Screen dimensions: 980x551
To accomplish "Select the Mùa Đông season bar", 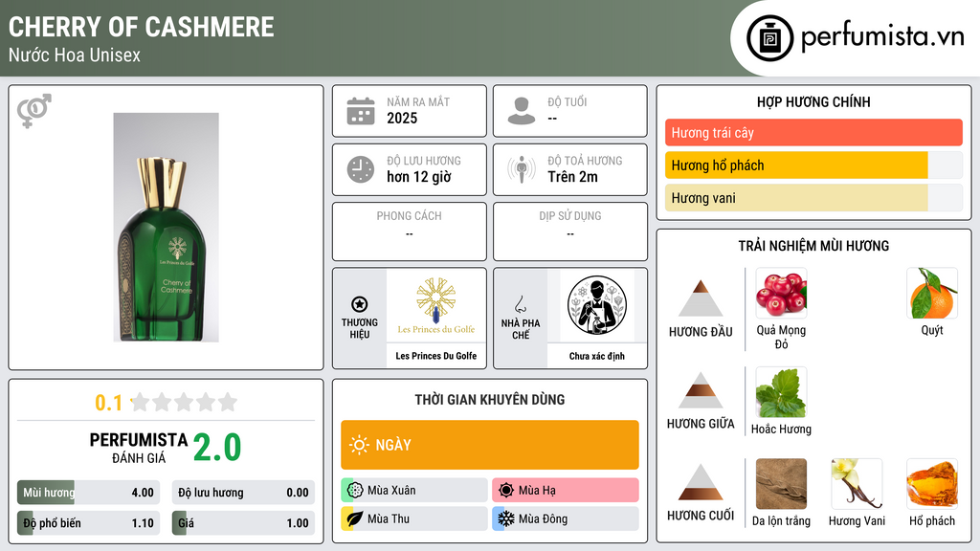I will [566, 518].
